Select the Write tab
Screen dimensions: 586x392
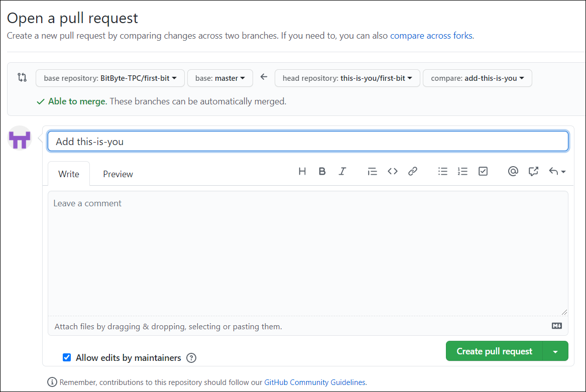(68, 174)
